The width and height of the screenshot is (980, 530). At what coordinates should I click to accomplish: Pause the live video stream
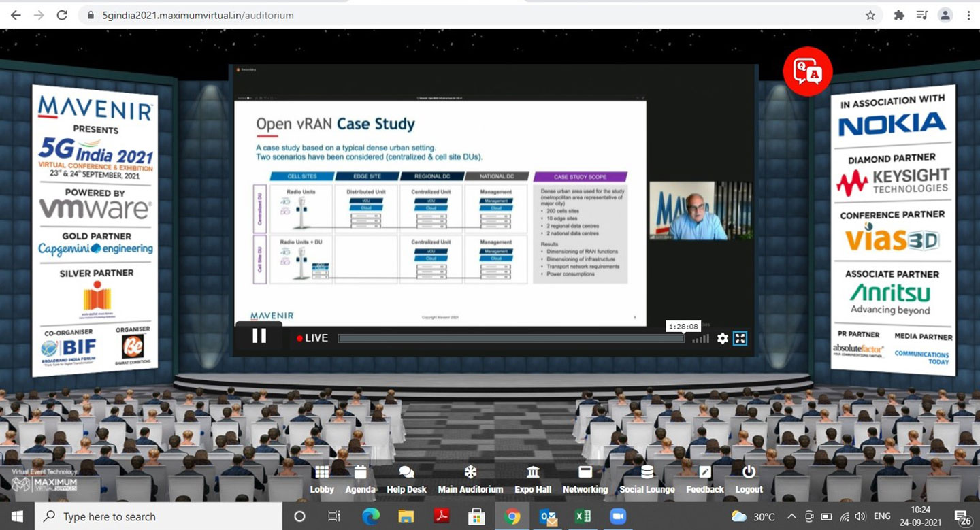[x=259, y=335]
